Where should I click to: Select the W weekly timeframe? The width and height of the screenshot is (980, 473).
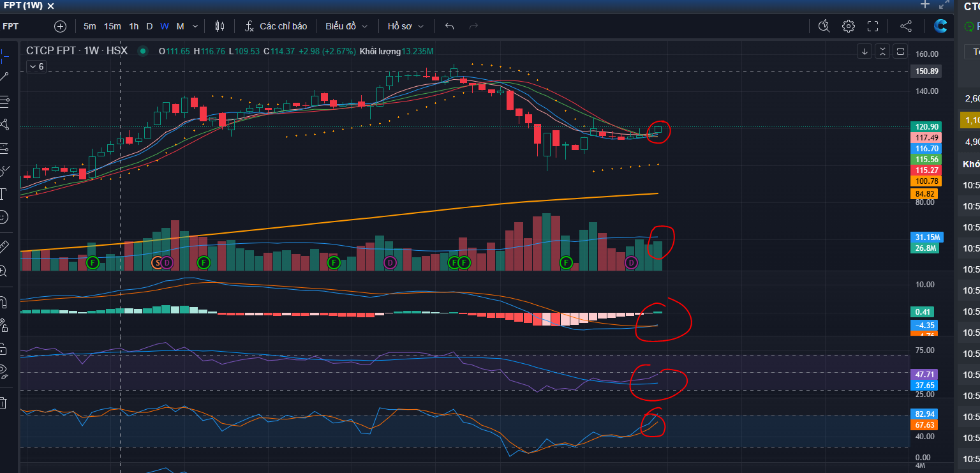click(165, 26)
